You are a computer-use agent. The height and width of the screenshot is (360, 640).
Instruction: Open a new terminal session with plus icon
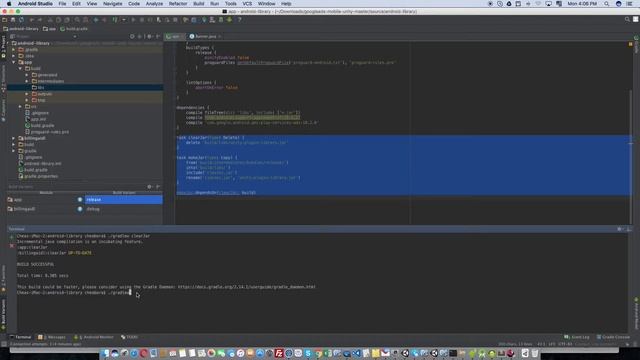[x=11, y=237]
